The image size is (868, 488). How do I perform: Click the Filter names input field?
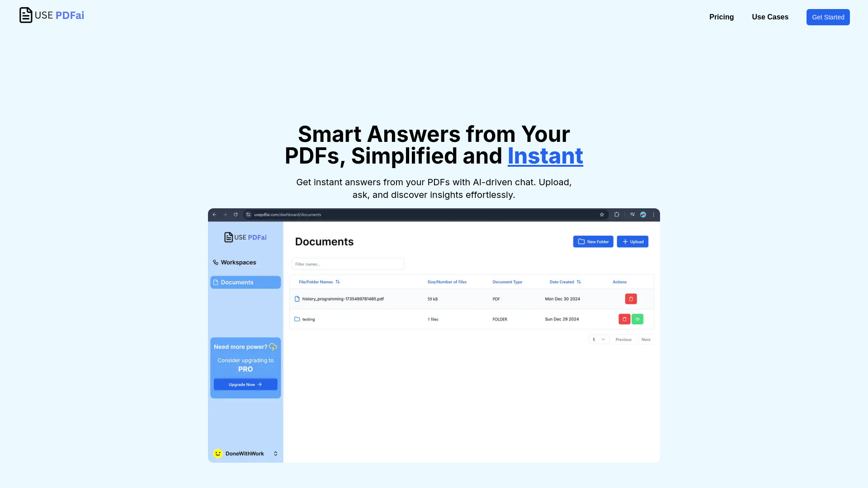click(349, 264)
